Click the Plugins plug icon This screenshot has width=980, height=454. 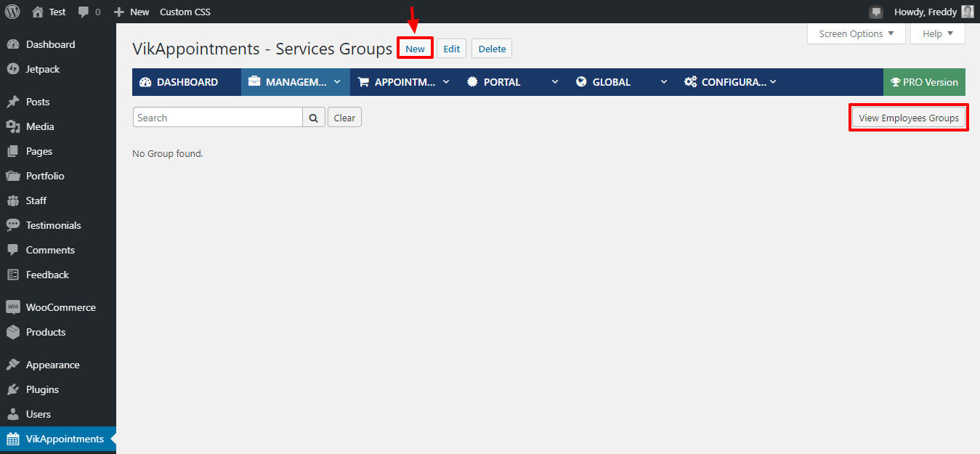click(x=13, y=389)
